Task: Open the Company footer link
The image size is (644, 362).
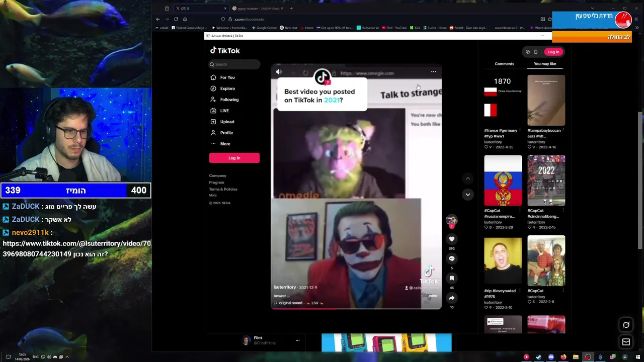Action: 218,175
